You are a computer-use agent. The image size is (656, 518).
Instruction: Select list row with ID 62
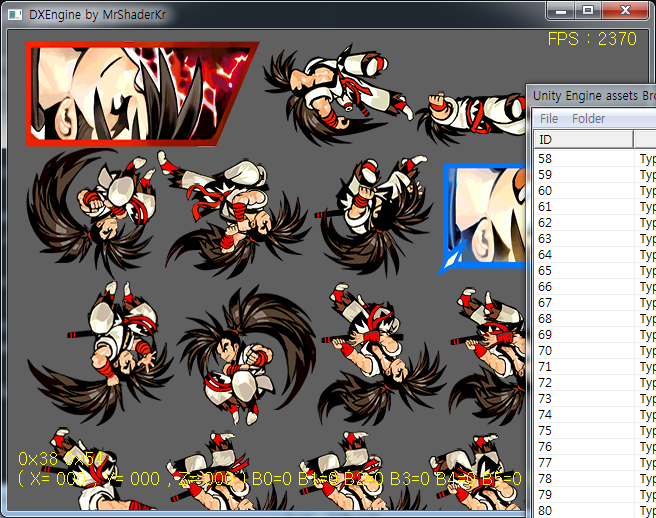(595, 223)
